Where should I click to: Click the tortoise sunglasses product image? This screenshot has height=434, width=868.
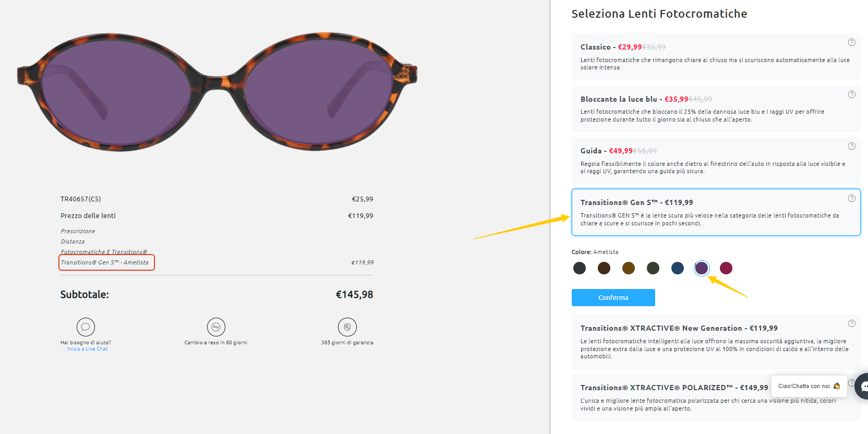click(x=217, y=92)
